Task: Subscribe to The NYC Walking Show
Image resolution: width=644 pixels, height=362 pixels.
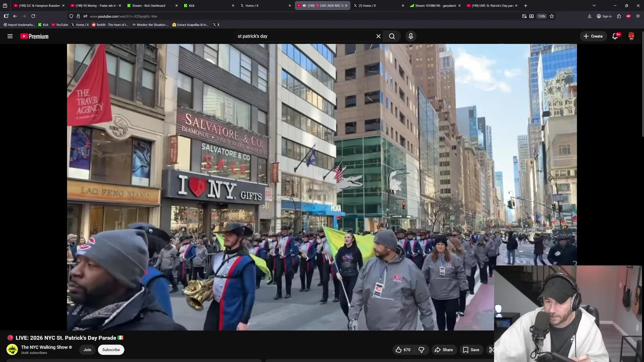Action: coord(111,350)
